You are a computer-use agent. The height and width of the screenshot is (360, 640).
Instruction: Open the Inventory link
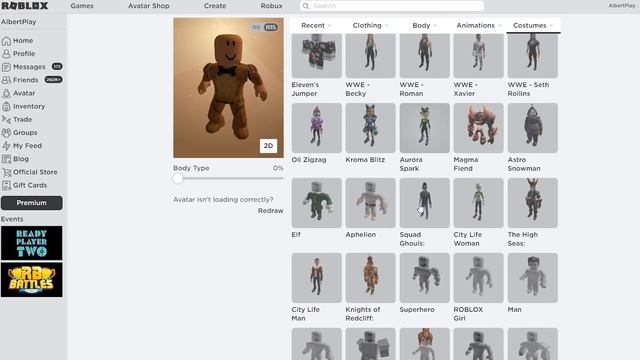[29, 106]
